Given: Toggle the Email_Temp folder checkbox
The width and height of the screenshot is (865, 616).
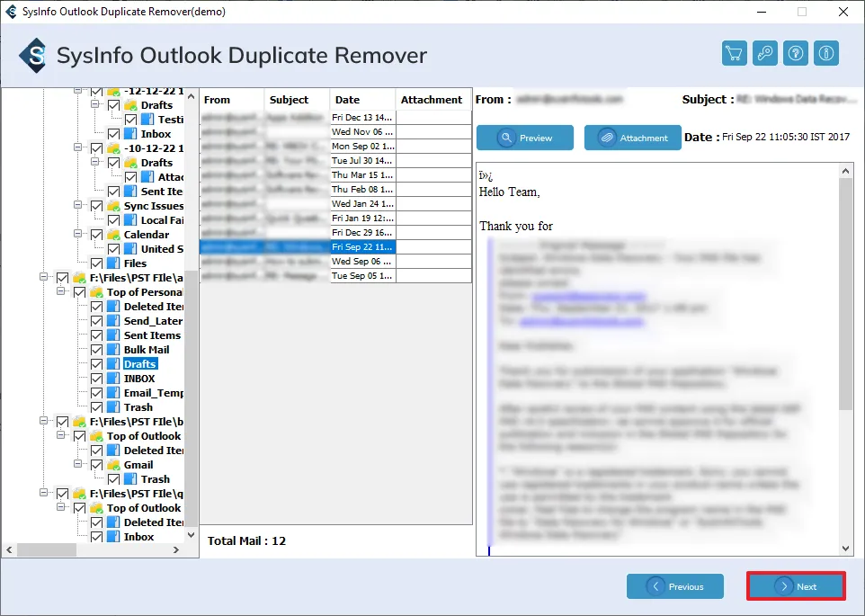Looking at the screenshot, I should tap(96, 393).
